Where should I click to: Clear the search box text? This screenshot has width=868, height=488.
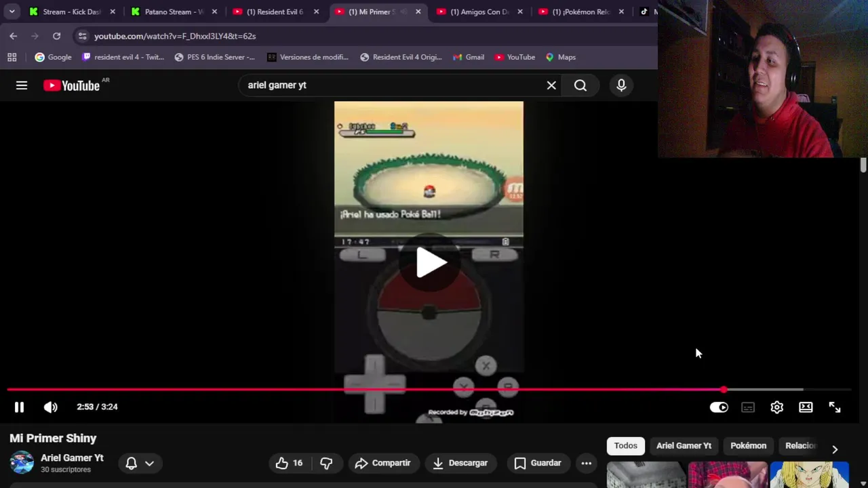click(x=551, y=85)
